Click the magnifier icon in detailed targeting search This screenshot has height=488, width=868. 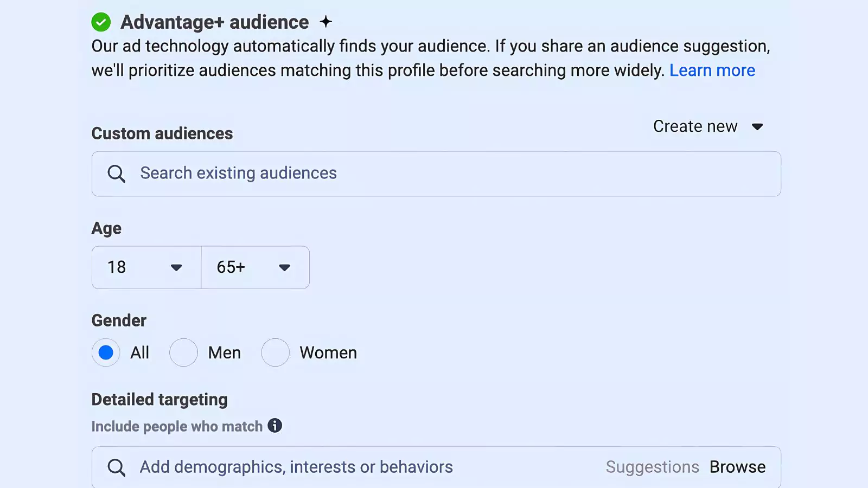(116, 467)
